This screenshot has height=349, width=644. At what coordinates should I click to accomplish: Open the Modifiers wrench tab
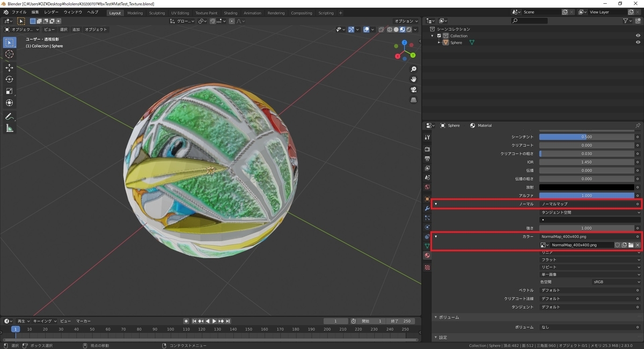pos(427,208)
